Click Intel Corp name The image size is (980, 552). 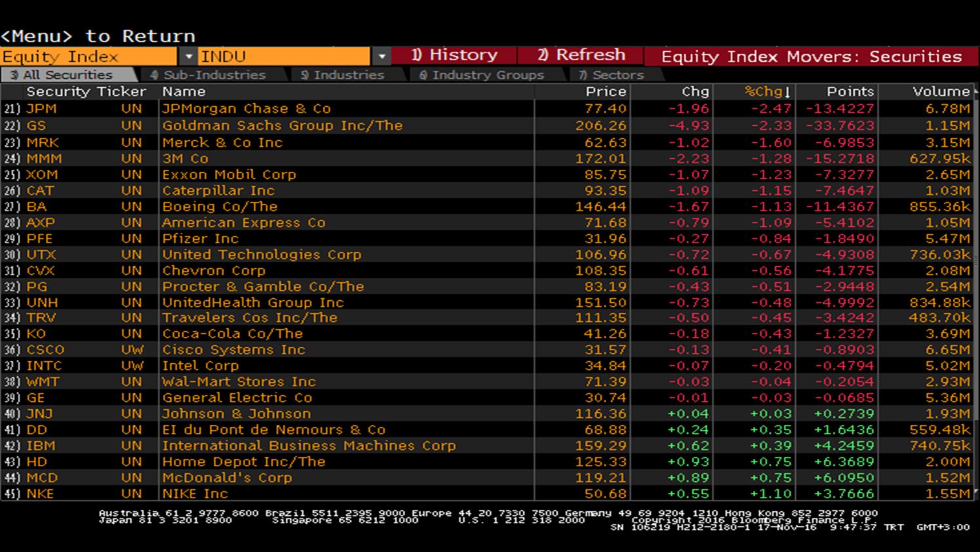click(200, 366)
